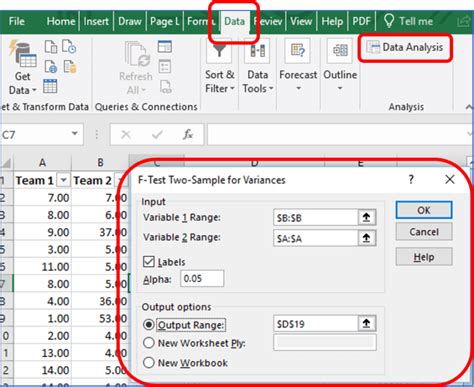This screenshot has width=474, height=387.
Task: Select the New Workbook radio button
Action: coord(149,362)
